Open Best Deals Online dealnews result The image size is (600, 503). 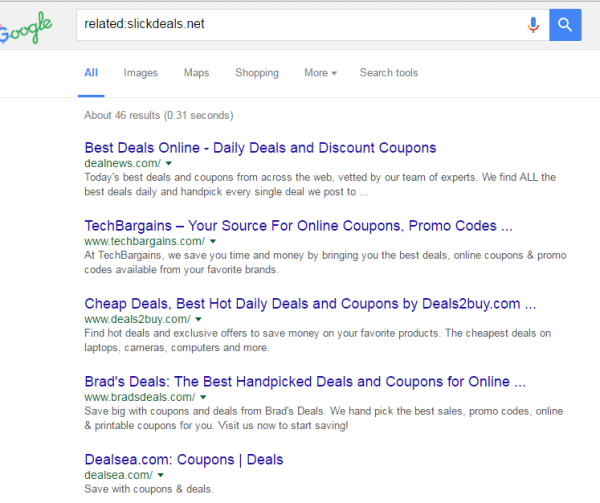pos(260,148)
